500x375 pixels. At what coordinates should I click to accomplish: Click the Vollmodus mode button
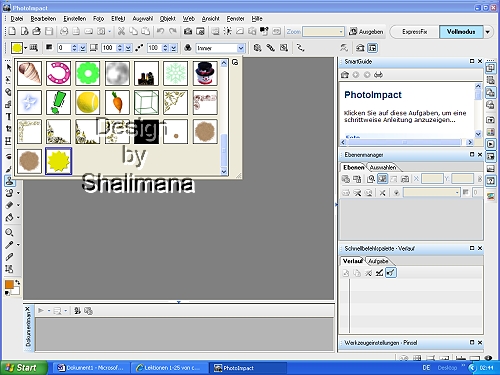tap(461, 32)
